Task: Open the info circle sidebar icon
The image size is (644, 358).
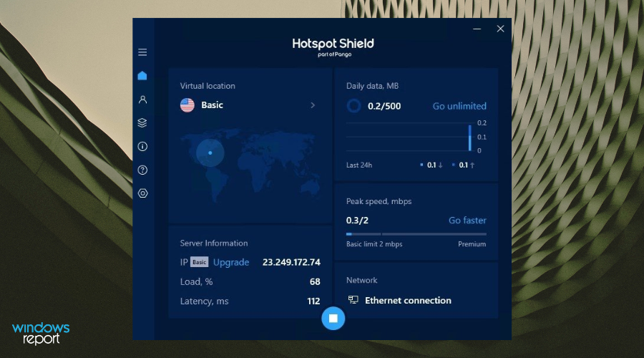Action: 142,146
